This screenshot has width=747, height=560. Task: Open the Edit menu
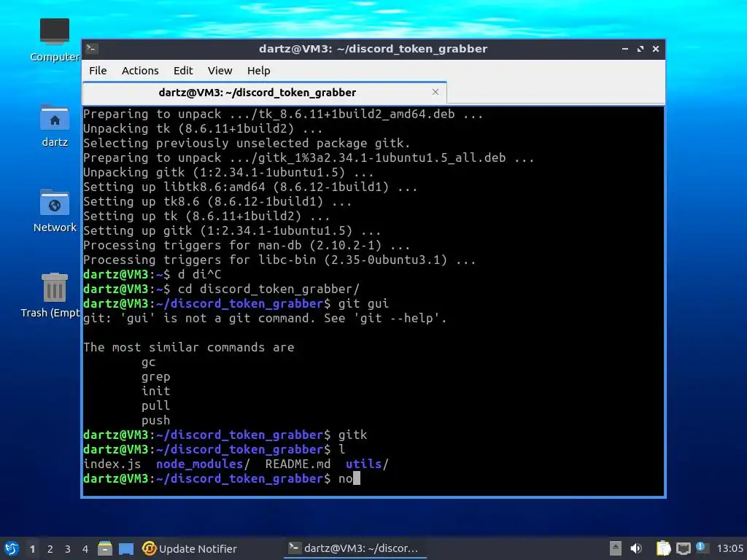183,71
